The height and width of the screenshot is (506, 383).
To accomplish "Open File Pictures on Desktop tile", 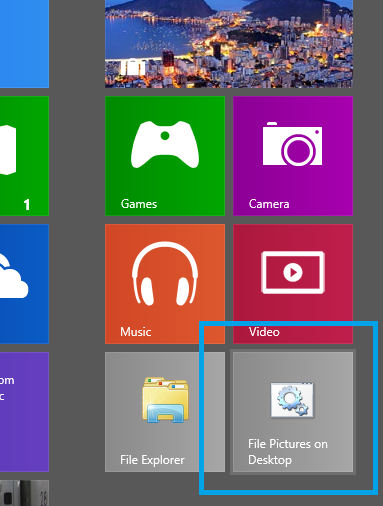I will click(293, 412).
